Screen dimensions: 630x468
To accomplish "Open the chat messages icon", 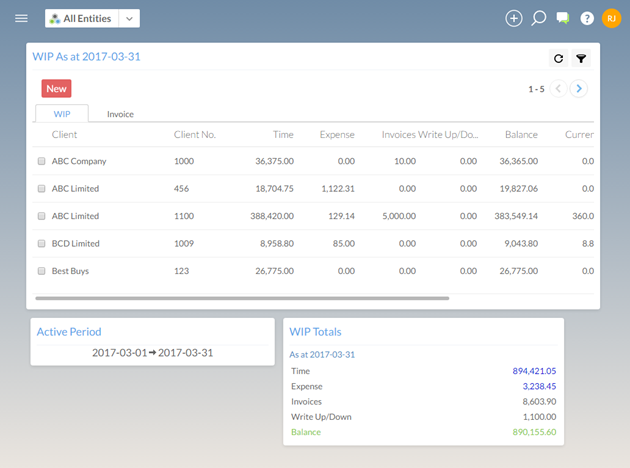I will tap(563, 18).
